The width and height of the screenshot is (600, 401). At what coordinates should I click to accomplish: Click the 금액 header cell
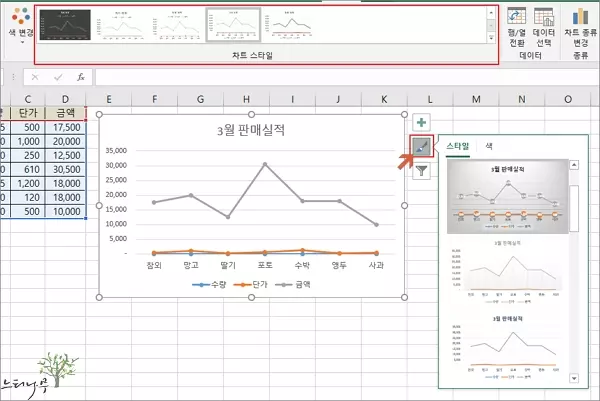click(65, 113)
